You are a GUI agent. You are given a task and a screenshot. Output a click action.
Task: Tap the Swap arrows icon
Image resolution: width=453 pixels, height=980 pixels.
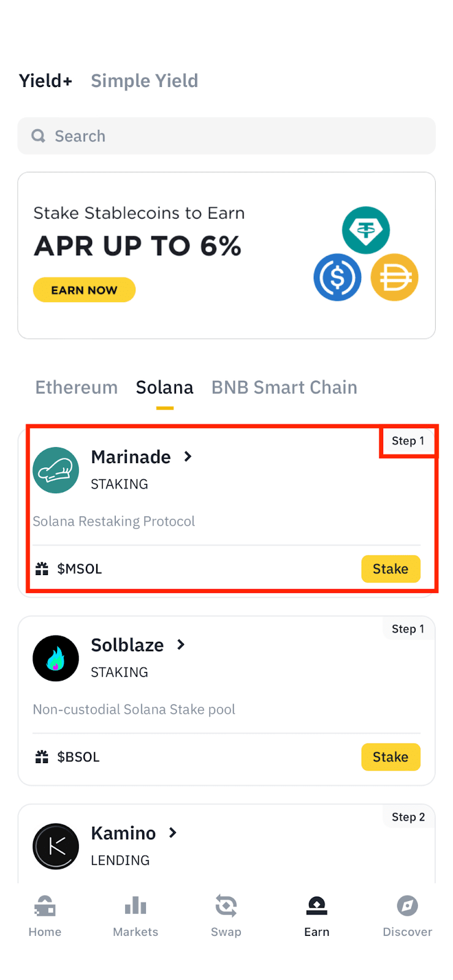tap(226, 906)
